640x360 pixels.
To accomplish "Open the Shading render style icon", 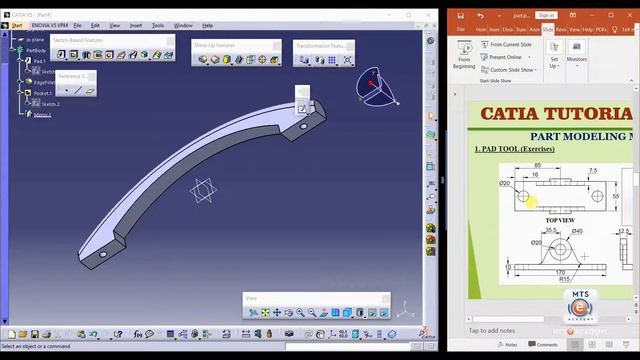I will (x=360, y=313).
